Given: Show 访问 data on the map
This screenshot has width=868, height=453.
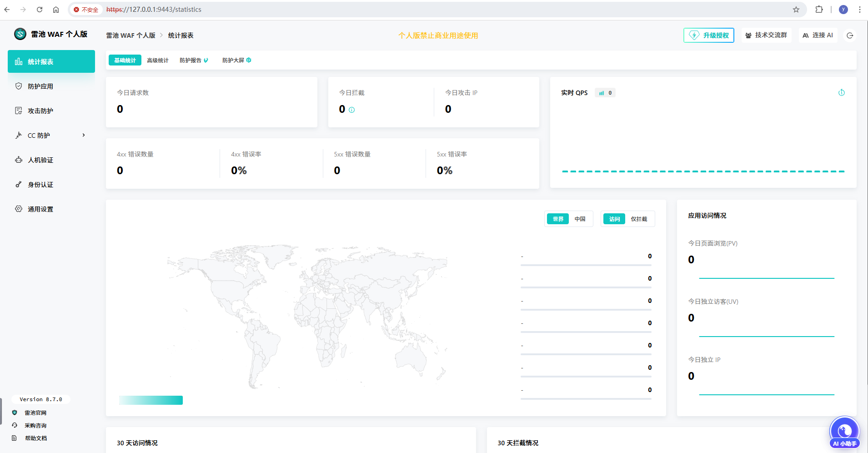Looking at the screenshot, I should pyautogui.click(x=614, y=219).
